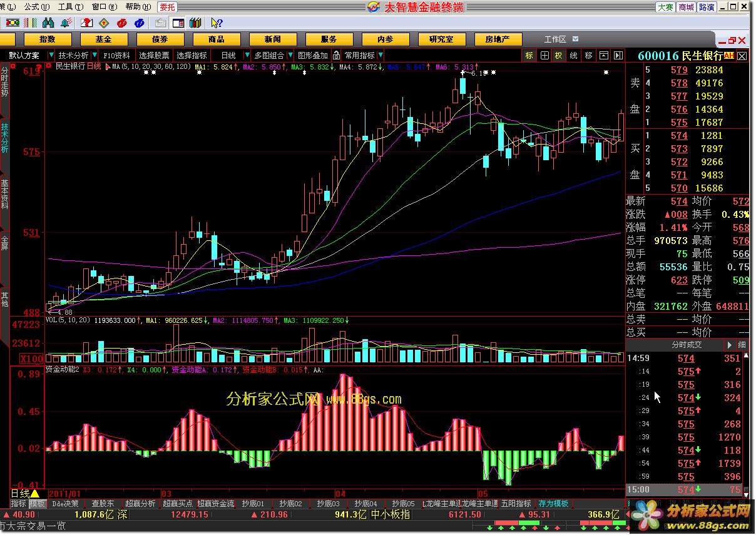This screenshot has width=756, height=535.
Task: Toggle the 指标 bottom selector
Action: click(x=19, y=504)
